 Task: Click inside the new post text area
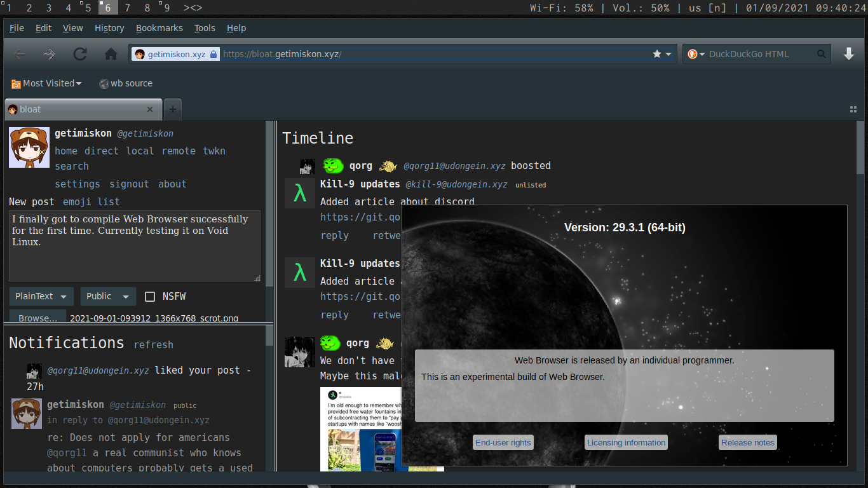tap(135, 246)
